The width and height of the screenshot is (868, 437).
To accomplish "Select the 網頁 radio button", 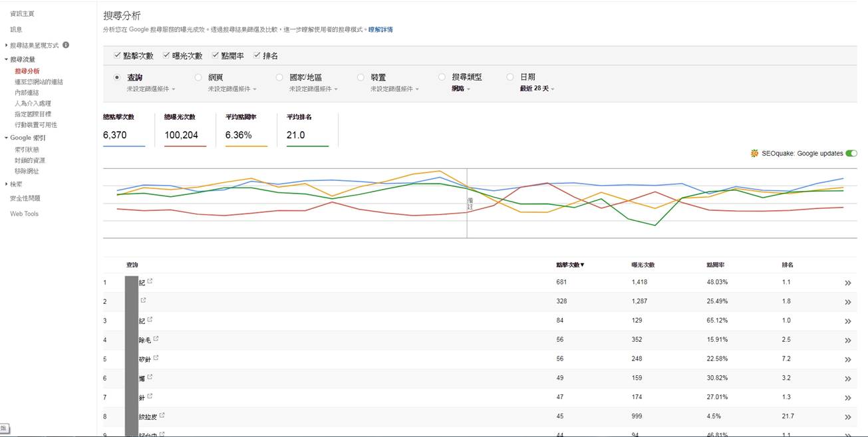I will pos(198,76).
